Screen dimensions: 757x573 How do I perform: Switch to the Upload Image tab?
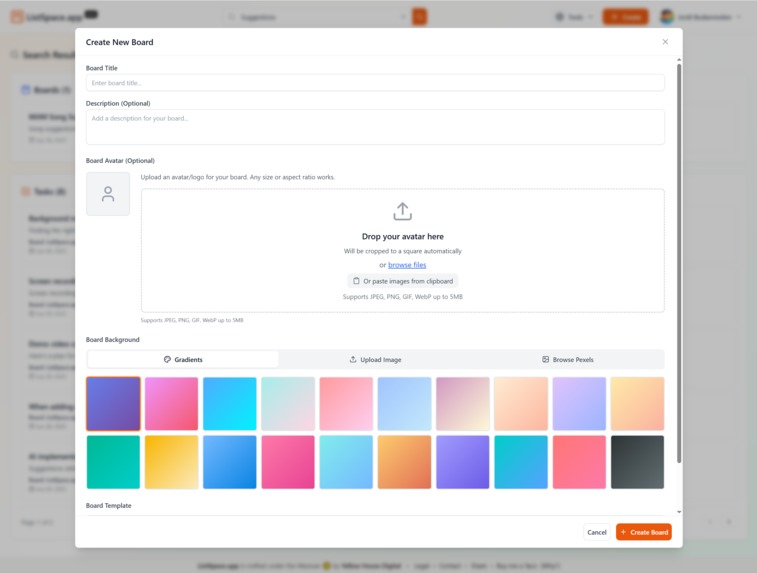[x=375, y=360]
